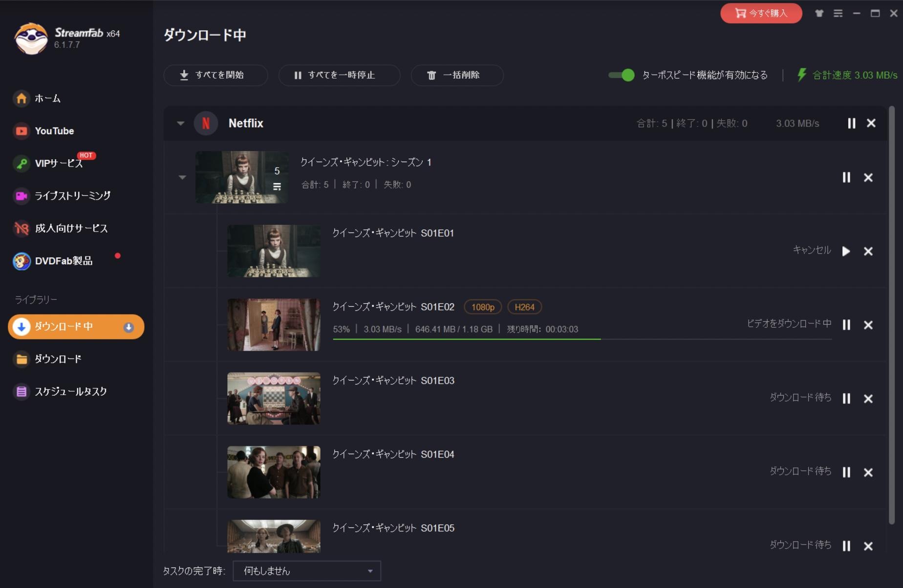Click the S01E01 キャンセル status text
The image size is (903, 588).
tap(812, 250)
